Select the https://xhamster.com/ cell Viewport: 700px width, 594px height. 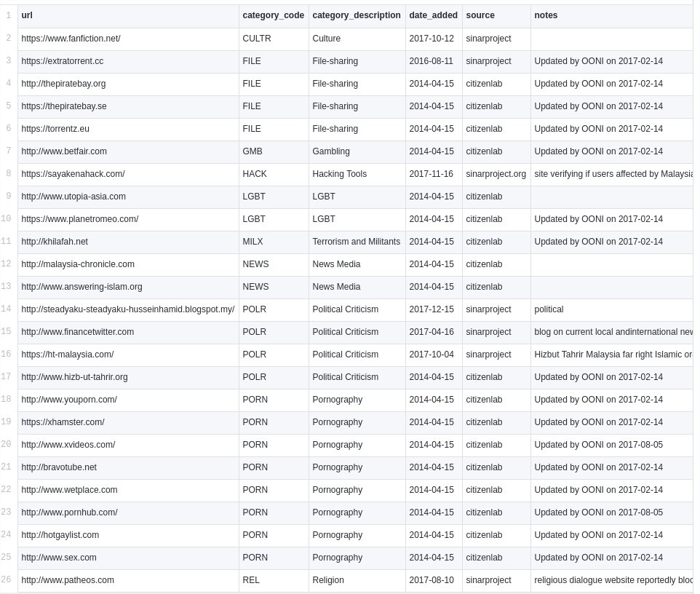pyautogui.click(x=128, y=422)
